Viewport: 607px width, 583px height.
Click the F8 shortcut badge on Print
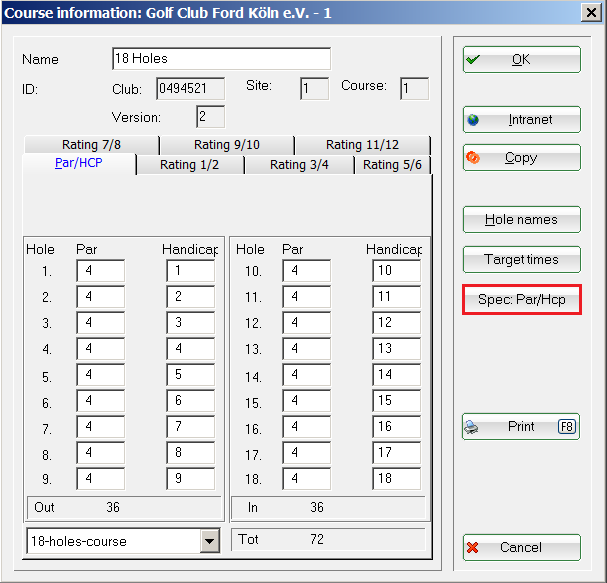coord(567,427)
